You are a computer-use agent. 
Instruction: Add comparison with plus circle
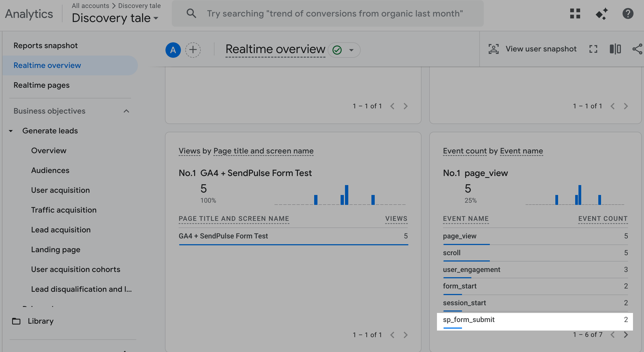[x=193, y=50]
